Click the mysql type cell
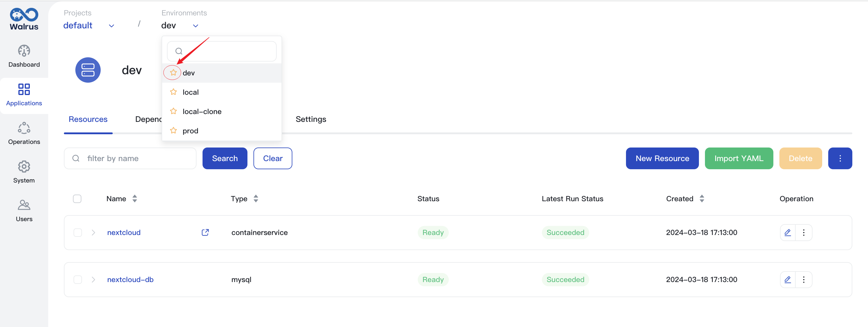 241,279
